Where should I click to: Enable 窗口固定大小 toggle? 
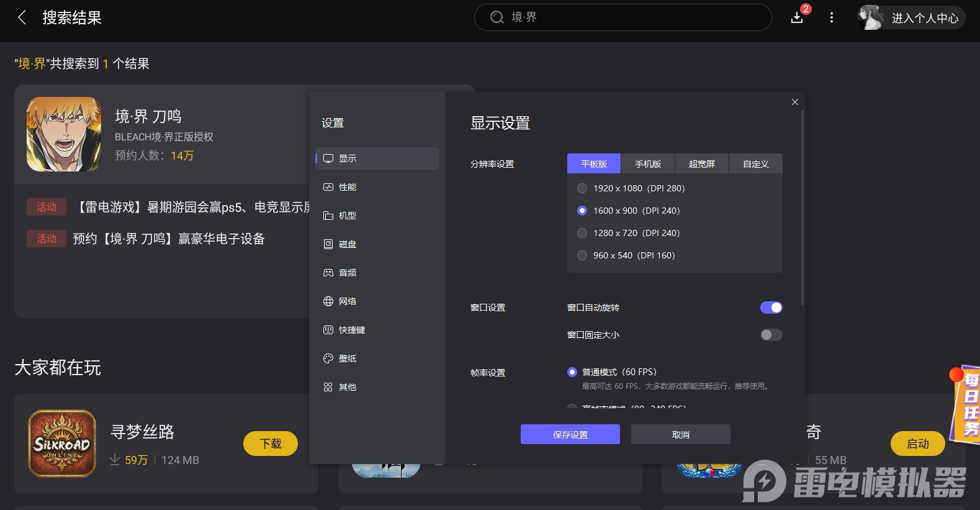(x=771, y=335)
